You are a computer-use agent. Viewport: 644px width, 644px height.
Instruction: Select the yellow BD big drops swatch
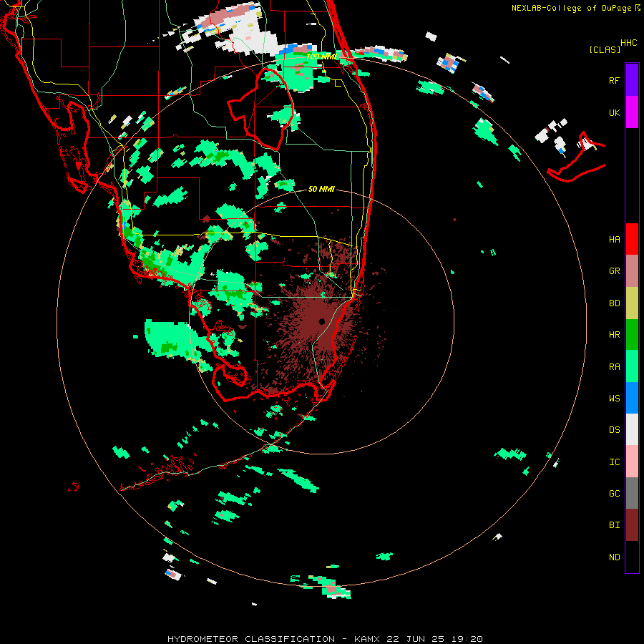pyautogui.click(x=632, y=303)
